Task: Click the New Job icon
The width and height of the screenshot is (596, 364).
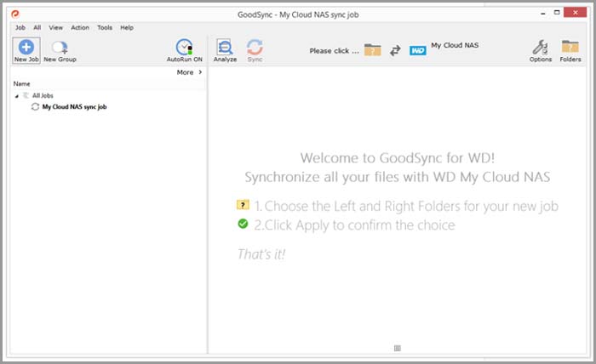Action: (26, 48)
